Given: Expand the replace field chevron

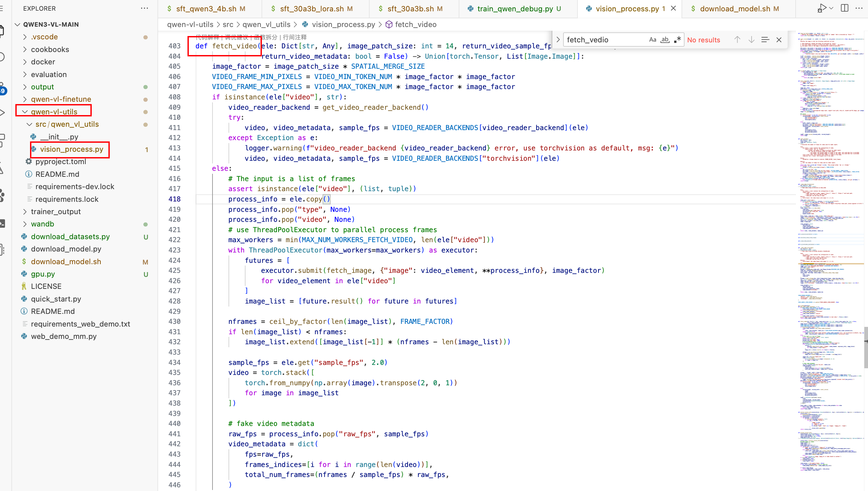Looking at the screenshot, I should tap(558, 40).
